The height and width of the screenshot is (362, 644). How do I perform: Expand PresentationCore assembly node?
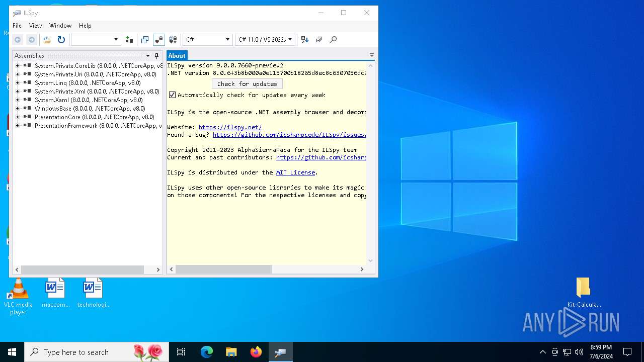[x=17, y=117]
